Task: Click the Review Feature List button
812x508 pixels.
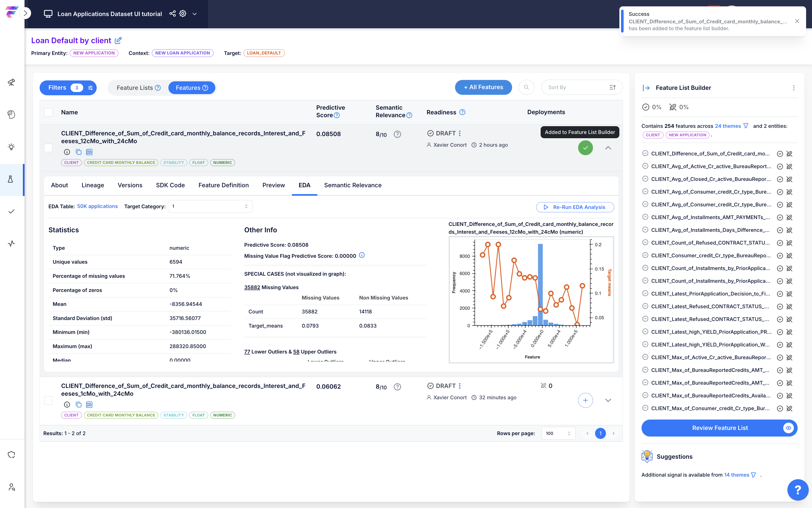Action: click(x=719, y=428)
